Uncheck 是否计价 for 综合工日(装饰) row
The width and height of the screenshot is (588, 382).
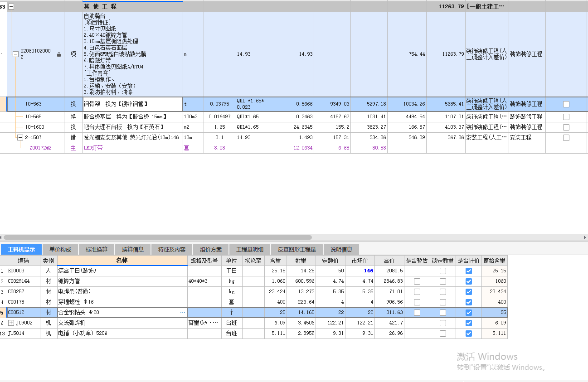pyautogui.click(x=469, y=271)
